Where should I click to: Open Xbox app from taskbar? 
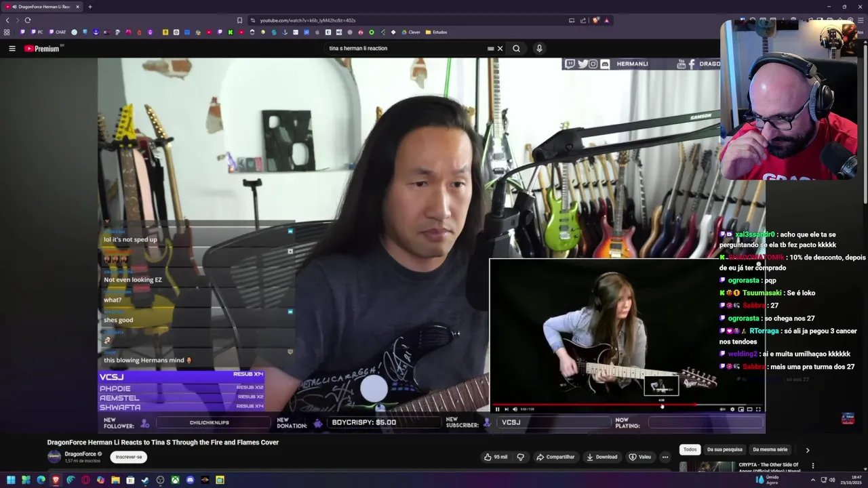point(175,480)
